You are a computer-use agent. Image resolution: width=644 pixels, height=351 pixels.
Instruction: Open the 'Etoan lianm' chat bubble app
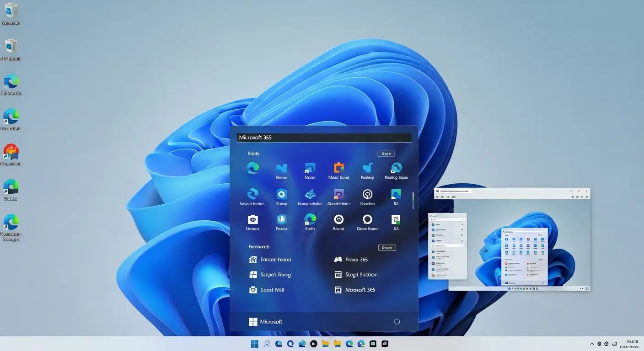(x=367, y=219)
